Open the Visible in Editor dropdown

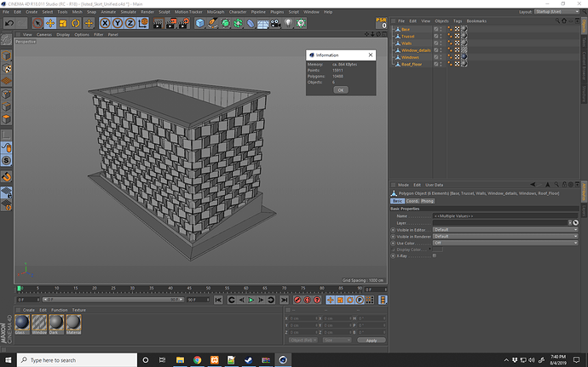[503, 230]
